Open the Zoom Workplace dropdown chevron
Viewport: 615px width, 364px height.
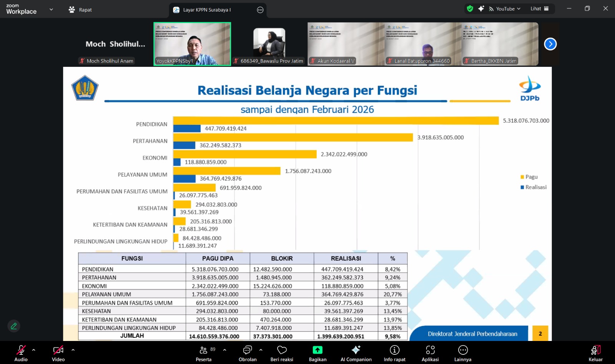[x=51, y=10]
